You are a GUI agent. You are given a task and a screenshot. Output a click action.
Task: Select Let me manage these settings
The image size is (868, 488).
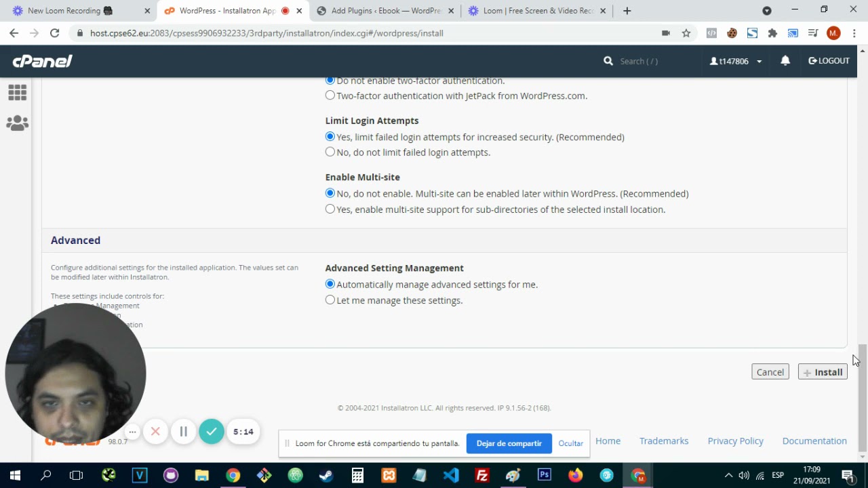pos(330,300)
